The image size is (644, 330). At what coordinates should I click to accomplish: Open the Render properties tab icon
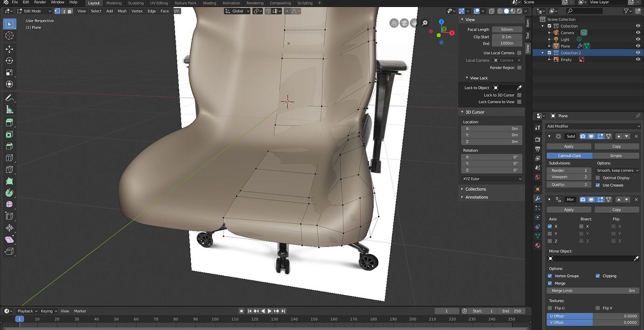coord(538,139)
